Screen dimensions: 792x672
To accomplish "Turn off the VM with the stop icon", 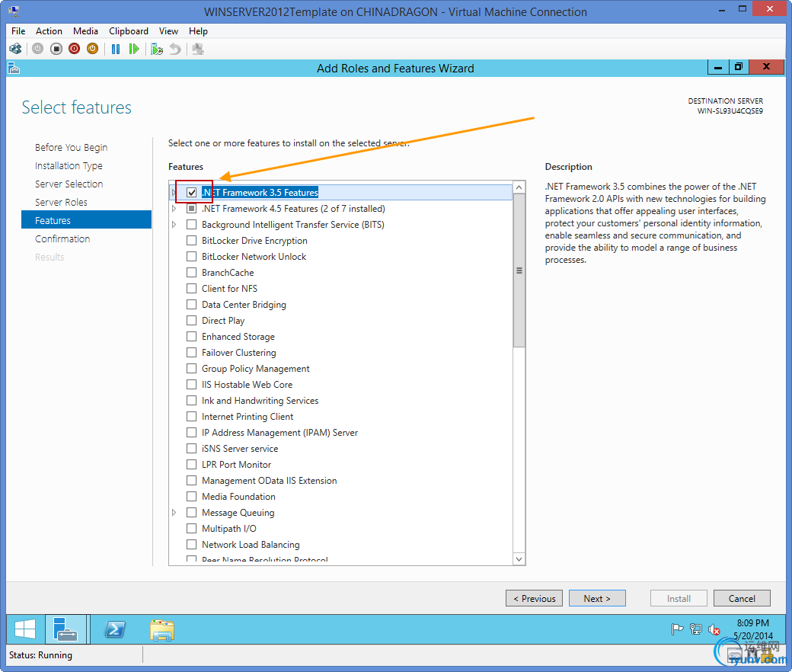I will (x=56, y=49).
